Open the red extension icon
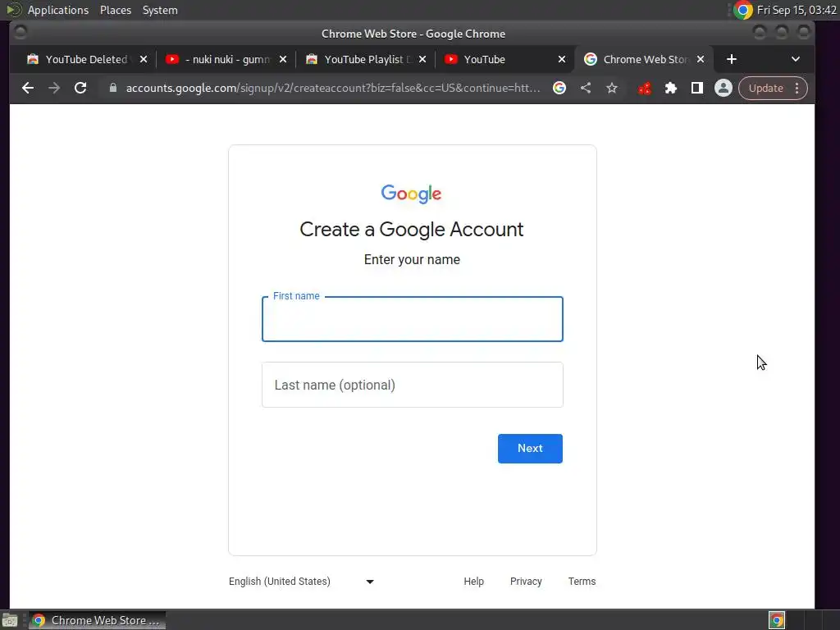840x630 pixels. click(645, 88)
